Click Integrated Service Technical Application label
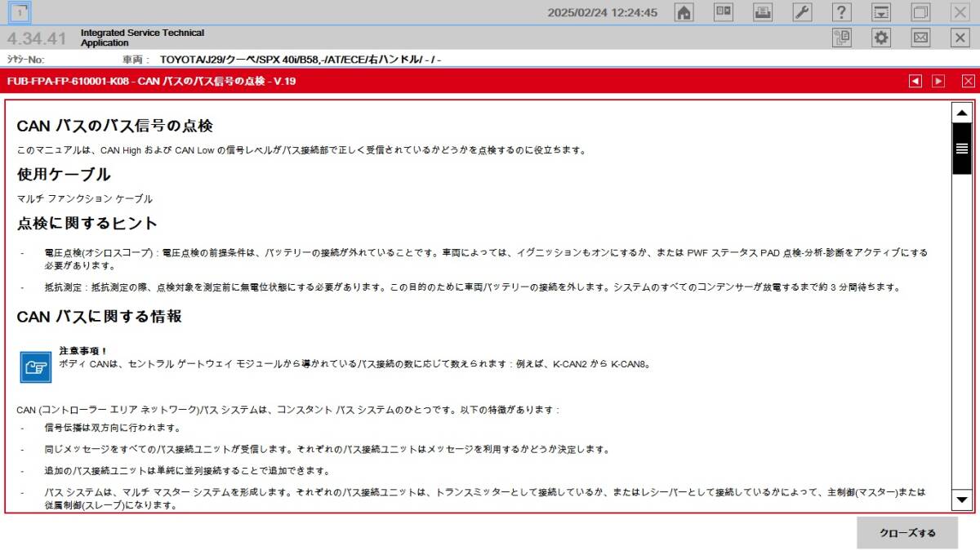 (142, 38)
